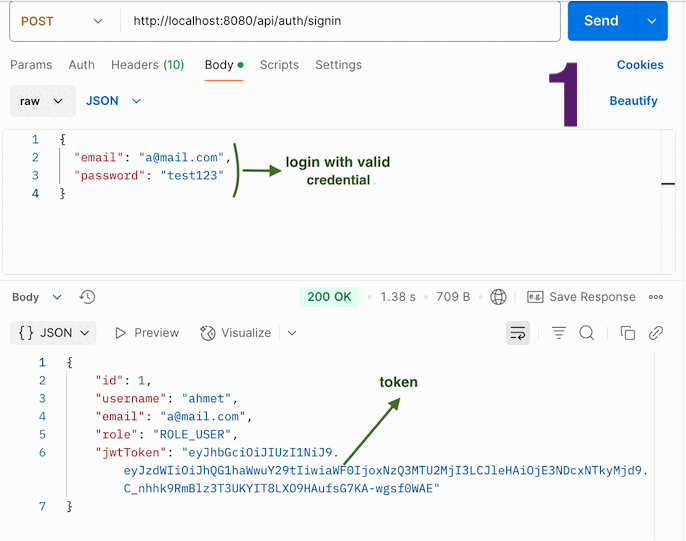The image size is (686, 541).
Task: Toggle word wrap in response
Action: point(518,333)
